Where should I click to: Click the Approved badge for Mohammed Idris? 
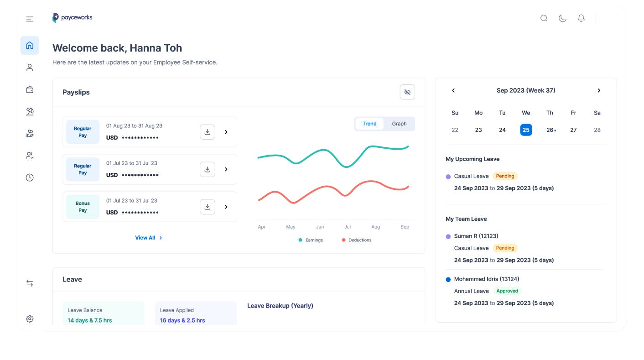coord(507,291)
